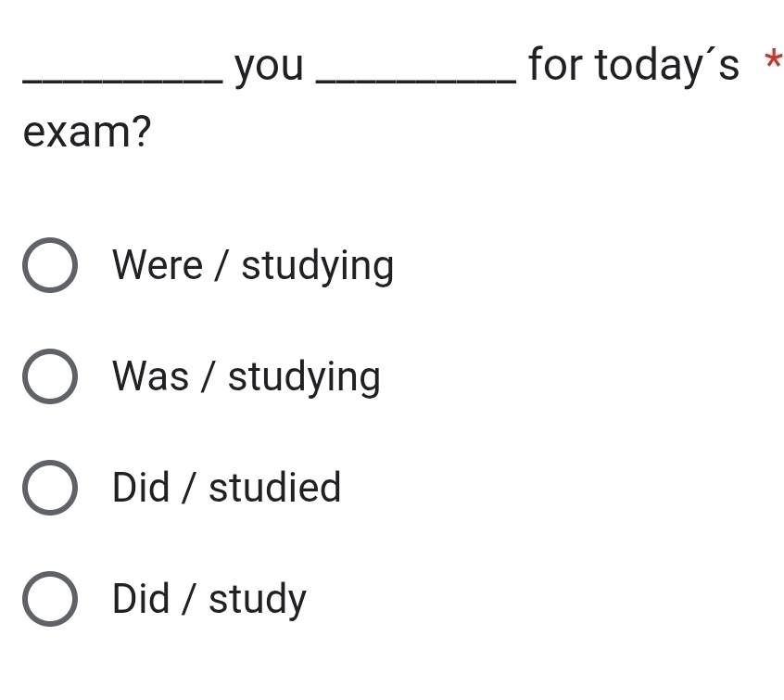Click the word 'you' in the question
Image resolution: width=784 pixels, height=700 pixels.
pyautogui.click(x=270, y=69)
